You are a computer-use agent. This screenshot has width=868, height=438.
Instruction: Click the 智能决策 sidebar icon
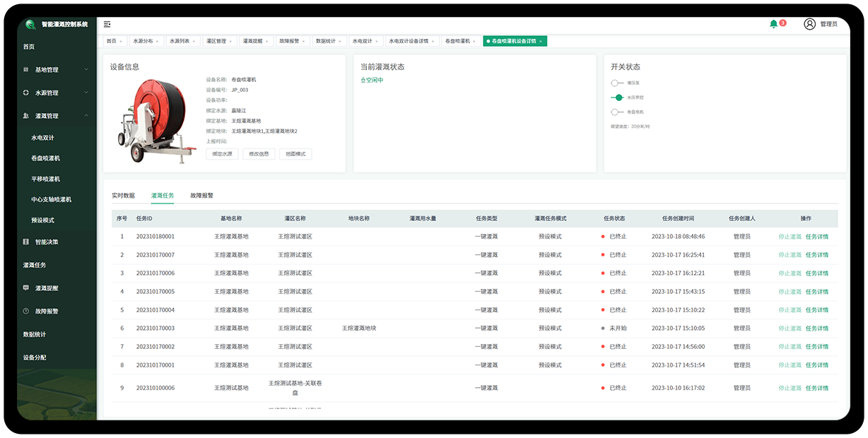[26, 242]
